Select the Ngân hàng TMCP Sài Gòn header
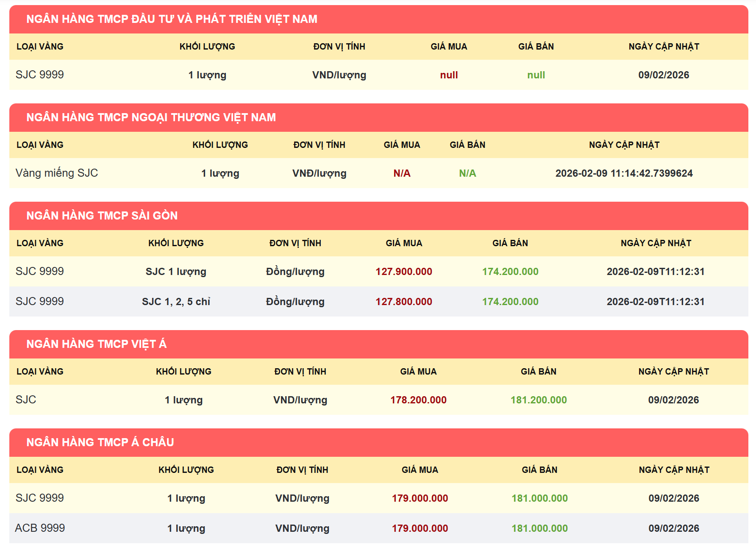The height and width of the screenshot is (550, 756). [102, 216]
